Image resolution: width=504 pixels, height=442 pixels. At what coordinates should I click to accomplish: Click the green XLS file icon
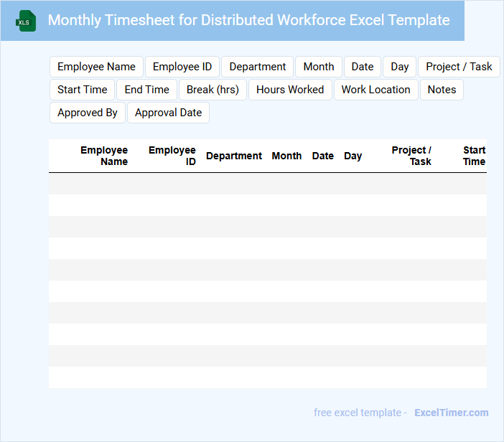click(26, 22)
